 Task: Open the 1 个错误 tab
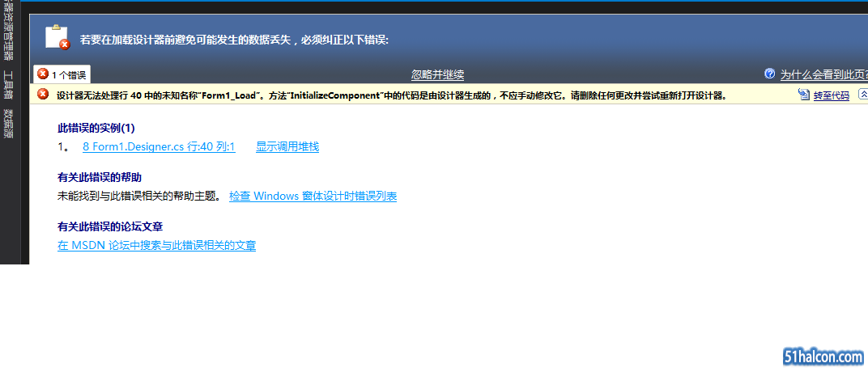pyautogui.click(x=62, y=74)
